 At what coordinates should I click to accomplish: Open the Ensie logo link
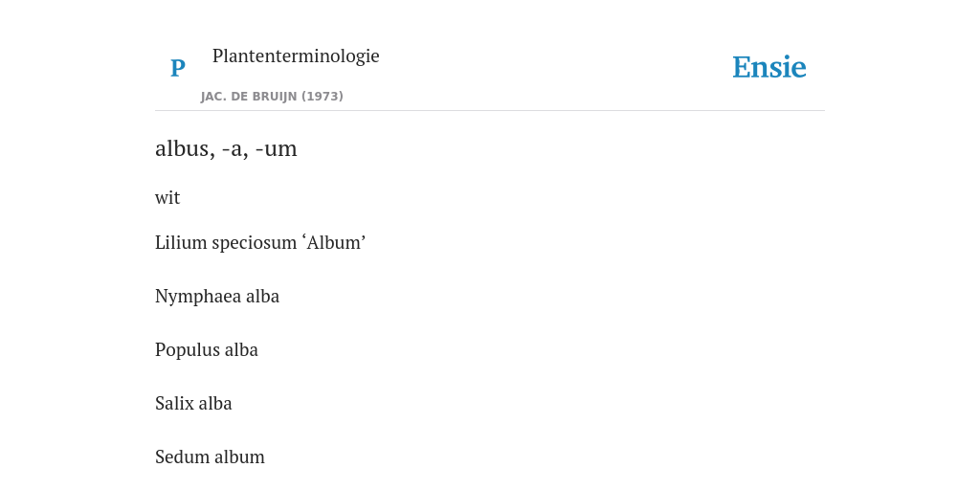(769, 67)
